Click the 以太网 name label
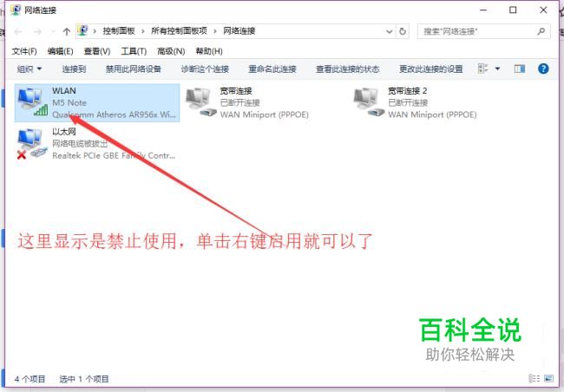Screen dimensions: 564x392 64,132
